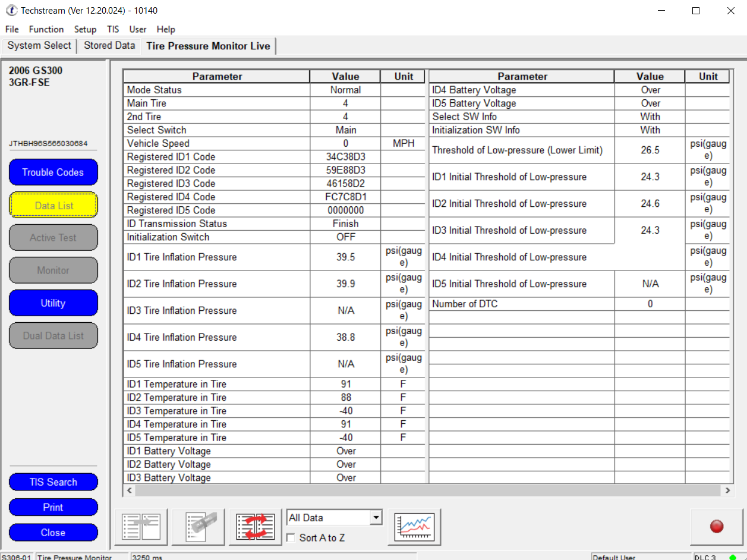Screen dimensions: 747x560
Task: Click the data list selection icon
Action: click(141, 527)
